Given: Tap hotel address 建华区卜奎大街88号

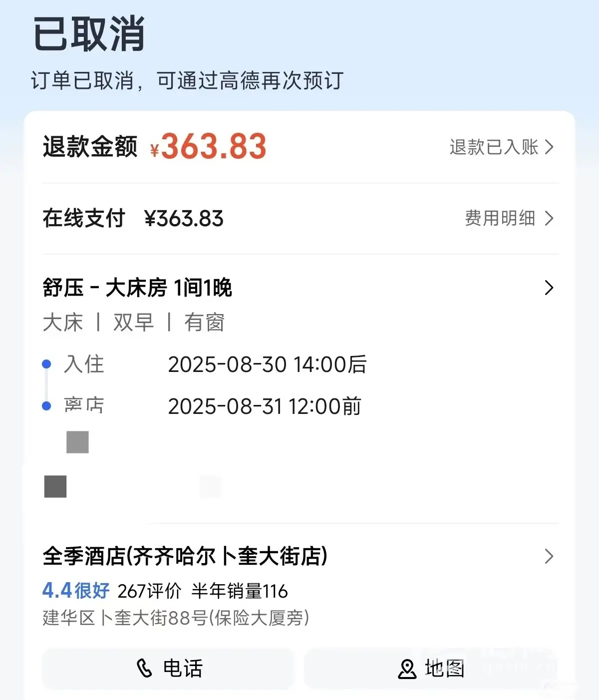Looking at the screenshot, I should coord(176,618).
